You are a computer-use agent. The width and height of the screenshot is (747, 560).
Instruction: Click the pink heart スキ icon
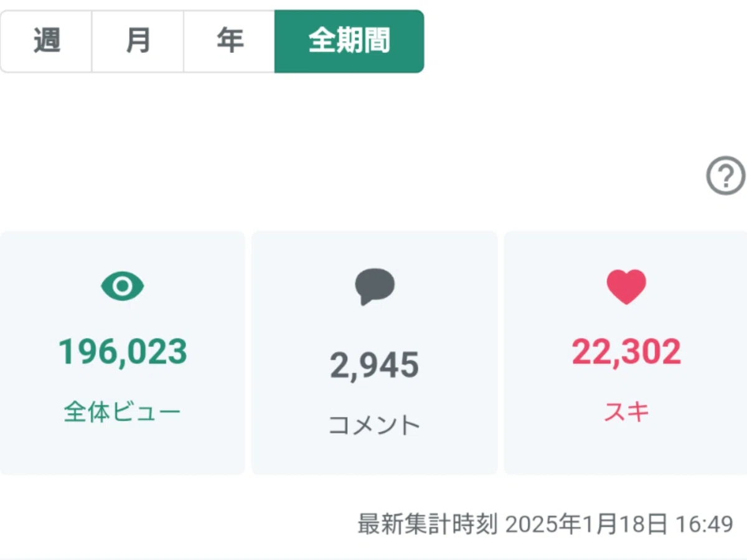coord(626,287)
